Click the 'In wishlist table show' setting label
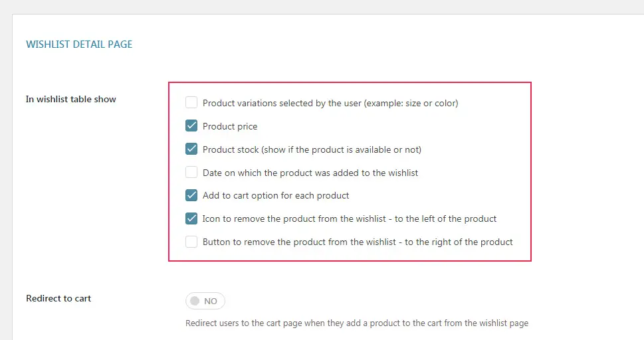 pyautogui.click(x=71, y=99)
